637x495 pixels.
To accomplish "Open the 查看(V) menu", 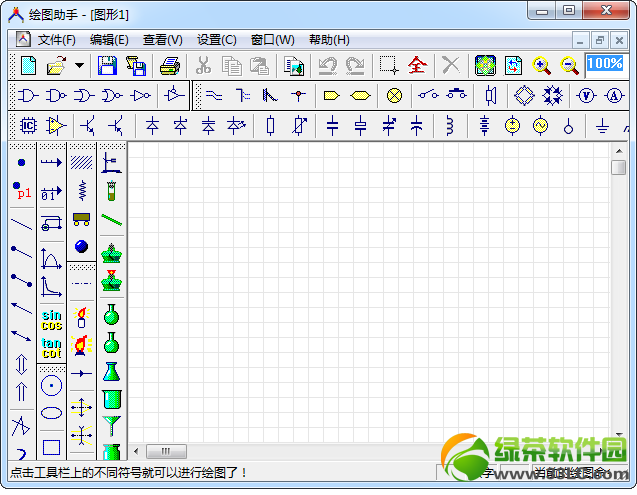I will pyautogui.click(x=162, y=40).
